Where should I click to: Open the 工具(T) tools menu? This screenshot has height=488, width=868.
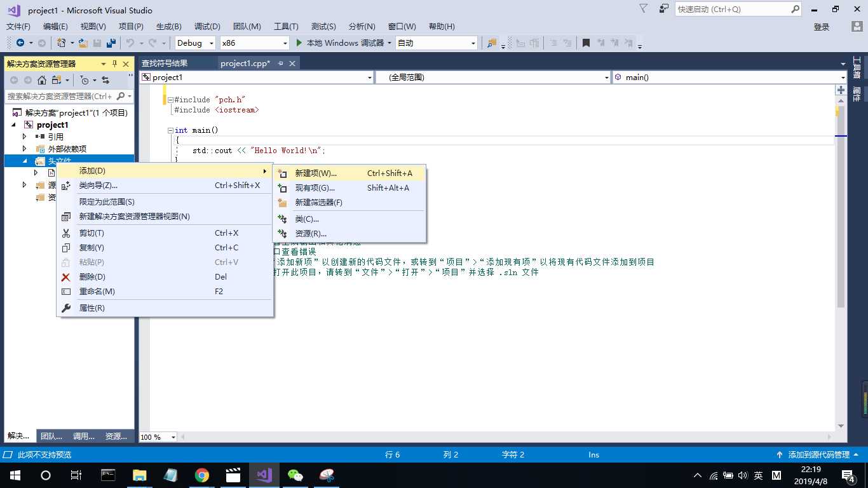click(x=286, y=26)
